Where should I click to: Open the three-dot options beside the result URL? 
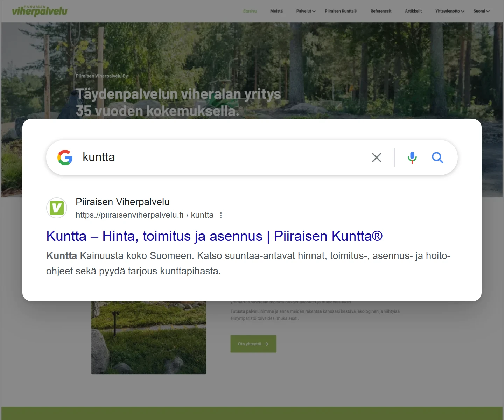[221, 215]
